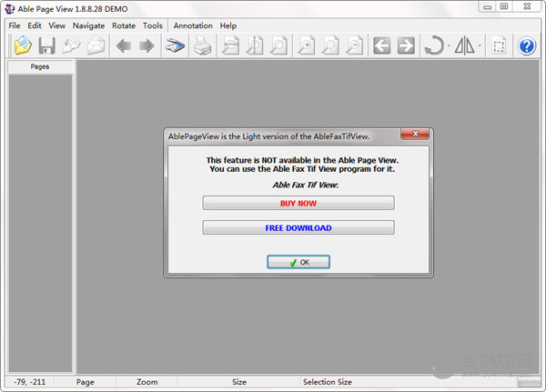
Task: Open the Tools menu
Action: 153,25
